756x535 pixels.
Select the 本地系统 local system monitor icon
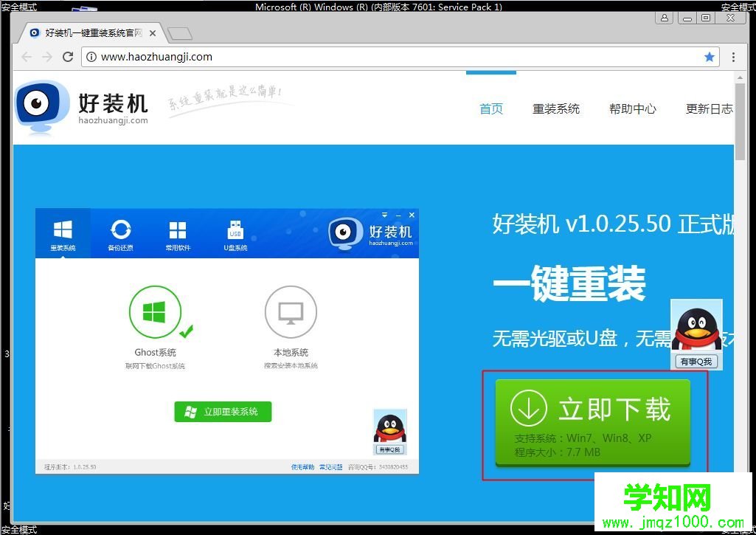(x=291, y=311)
